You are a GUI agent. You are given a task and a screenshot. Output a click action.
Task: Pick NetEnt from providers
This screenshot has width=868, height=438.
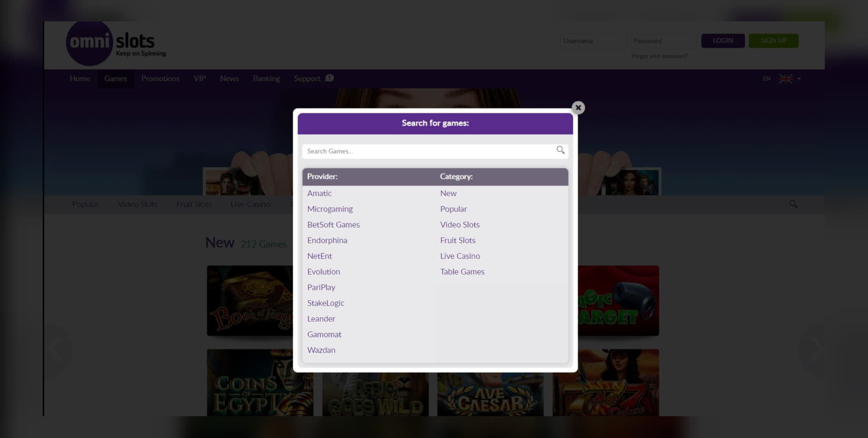(319, 256)
